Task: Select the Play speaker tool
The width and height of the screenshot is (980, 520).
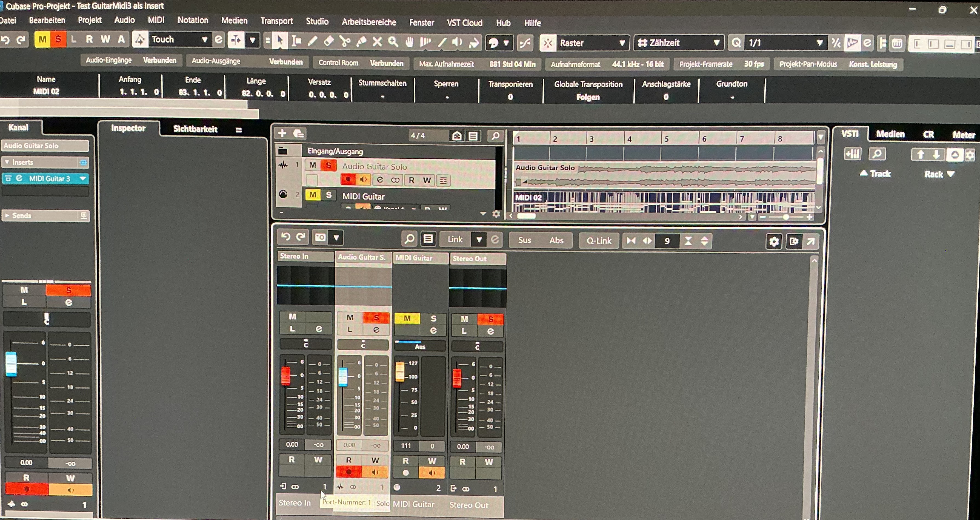Action: click(458, 42)
